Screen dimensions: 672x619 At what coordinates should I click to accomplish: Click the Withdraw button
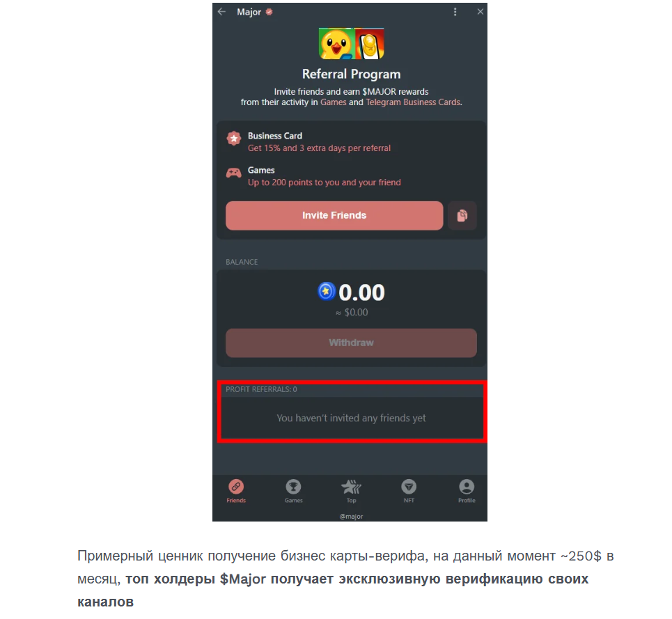point(351,343)
